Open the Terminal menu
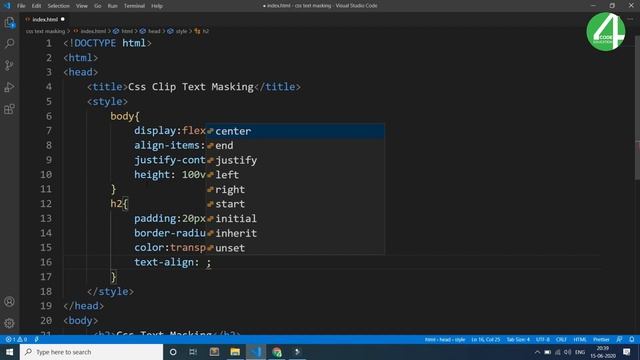 coord(134,6)
